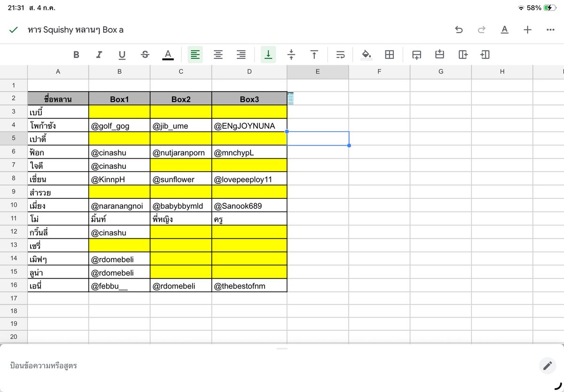Toggle text wrapping

(341, 55)
